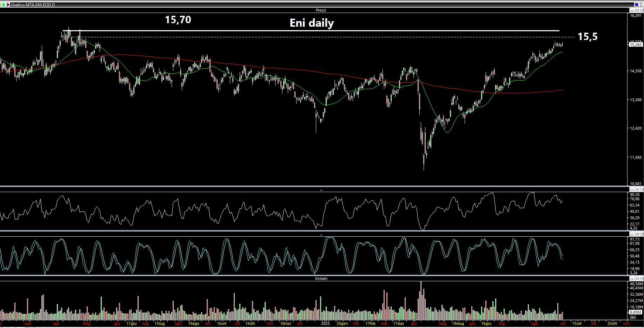Click the blue square icon in title bar
Screen dimensions: 644x328
coord(636,4)
